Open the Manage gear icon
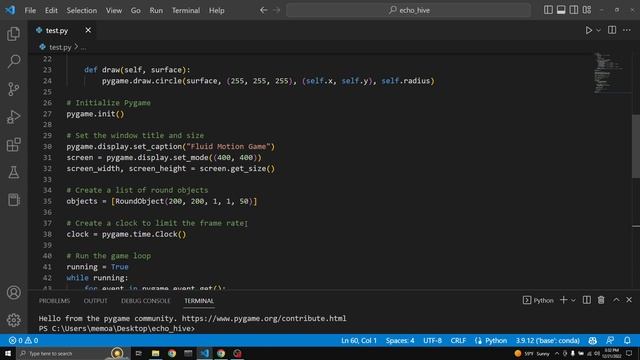 (13, 320)
